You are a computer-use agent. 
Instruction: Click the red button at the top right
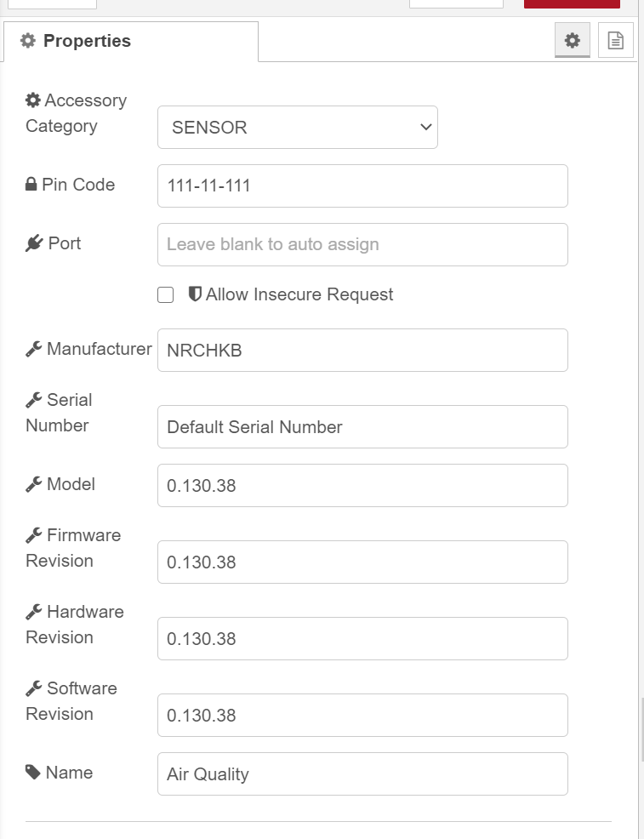(572, 3)
